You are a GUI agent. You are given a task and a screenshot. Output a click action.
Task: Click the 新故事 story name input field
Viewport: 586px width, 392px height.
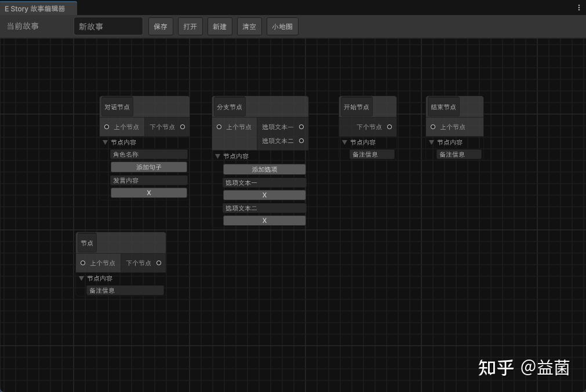click(108, 26)
